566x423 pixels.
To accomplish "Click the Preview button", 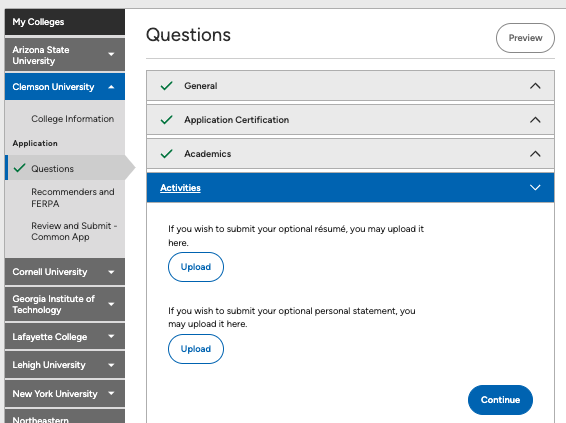I will [x=525, y=38].
